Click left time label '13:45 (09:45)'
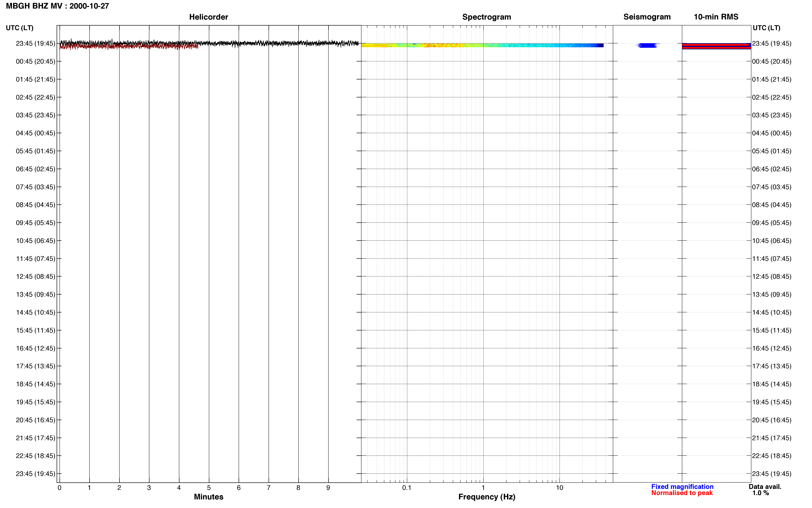The height and width of the screenshot is (508, 812). [x=36, y=294]
